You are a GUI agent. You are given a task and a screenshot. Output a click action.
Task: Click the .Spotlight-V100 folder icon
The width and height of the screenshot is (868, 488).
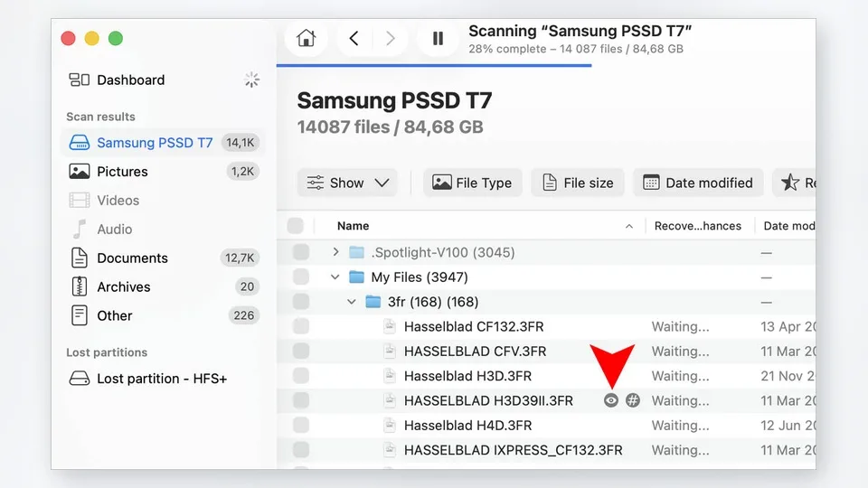pos(356,252)
